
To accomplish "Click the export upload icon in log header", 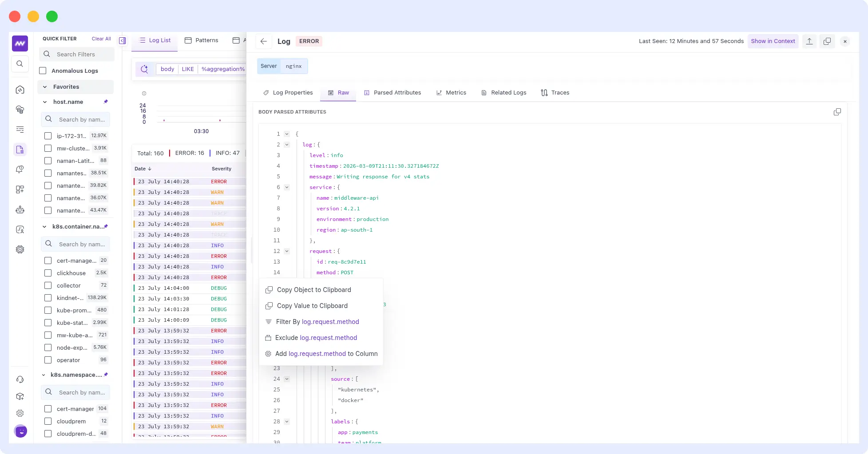I will (x=809, y=41).
